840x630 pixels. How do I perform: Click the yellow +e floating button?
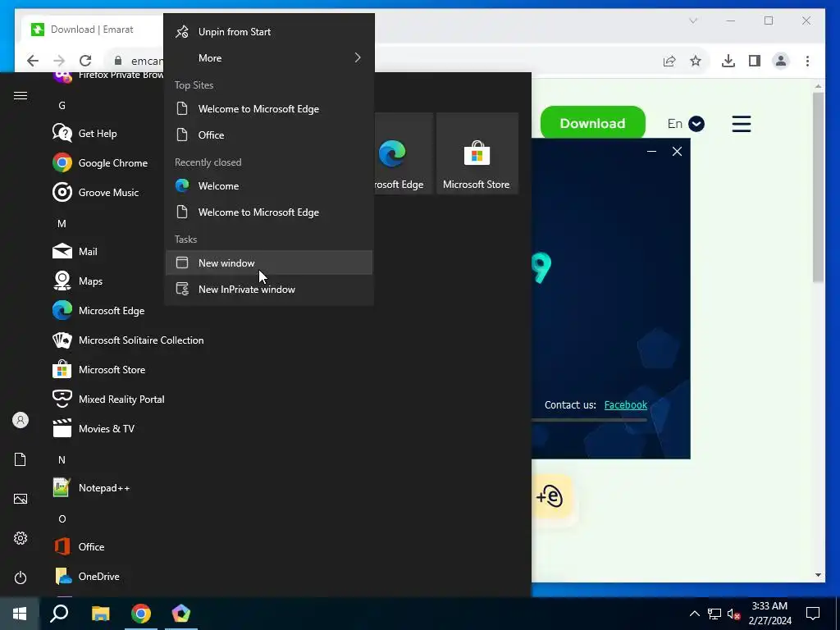(550, 496)
